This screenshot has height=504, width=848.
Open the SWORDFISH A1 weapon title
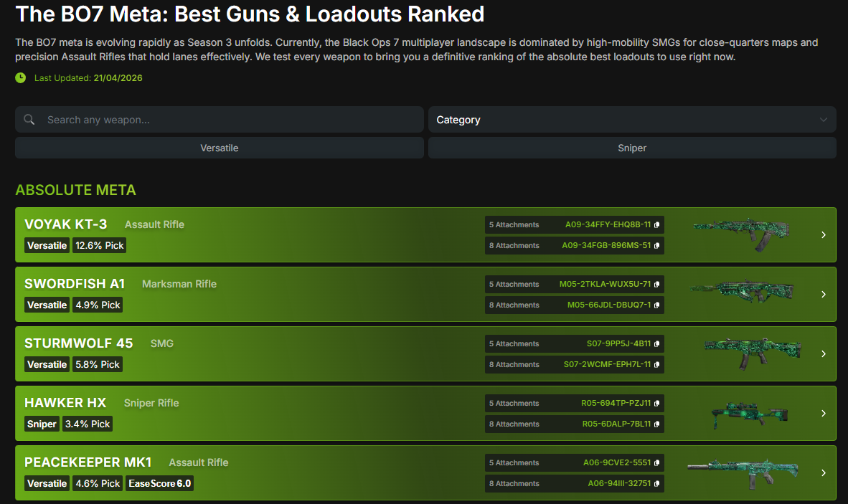click(75, 284)
